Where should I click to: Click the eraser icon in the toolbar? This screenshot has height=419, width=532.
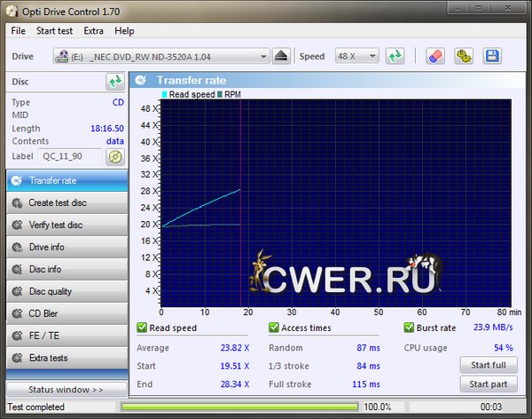[435, 56]
